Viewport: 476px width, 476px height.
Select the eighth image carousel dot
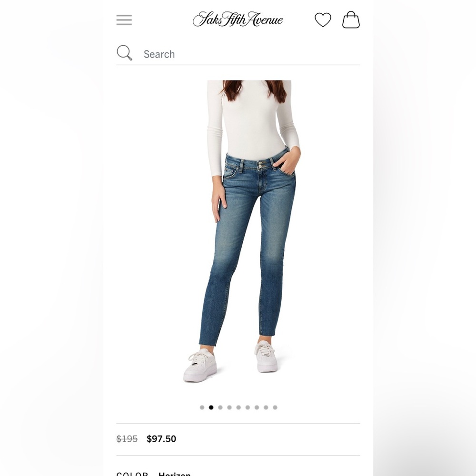click(x=266, y=407)
